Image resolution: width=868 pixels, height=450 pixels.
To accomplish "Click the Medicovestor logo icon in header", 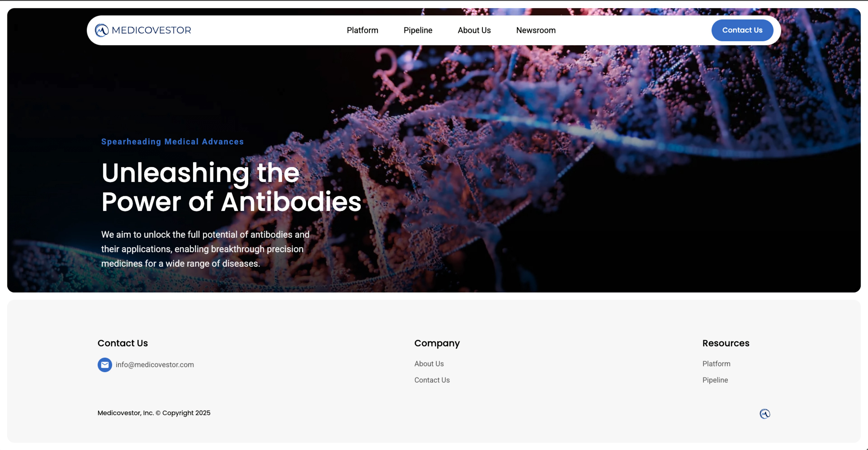I will pyautogui.click(x=101, y=30).
